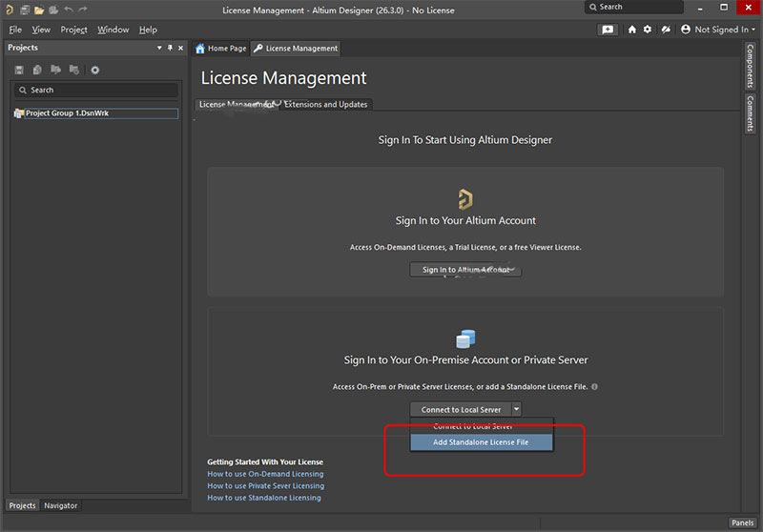763x532 pixels.
Task: Click the Connect to Local Server button
Action: pos(461,409)
